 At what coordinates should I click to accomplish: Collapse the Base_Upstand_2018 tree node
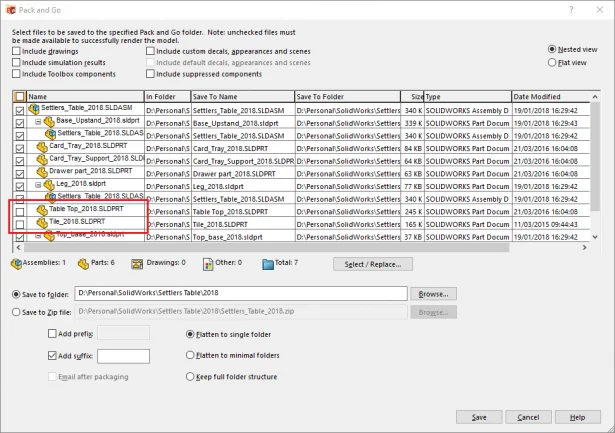(37, 122)
